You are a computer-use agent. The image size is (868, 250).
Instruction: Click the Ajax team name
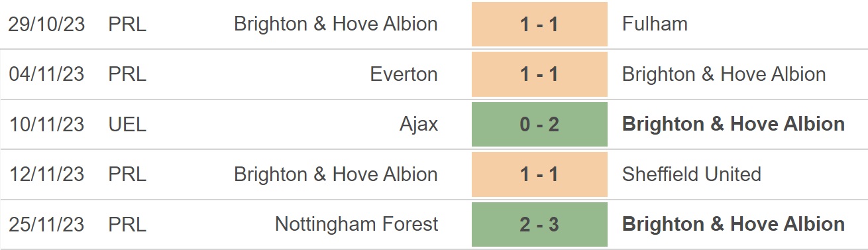pyautogui.click(x=419, y=124)
